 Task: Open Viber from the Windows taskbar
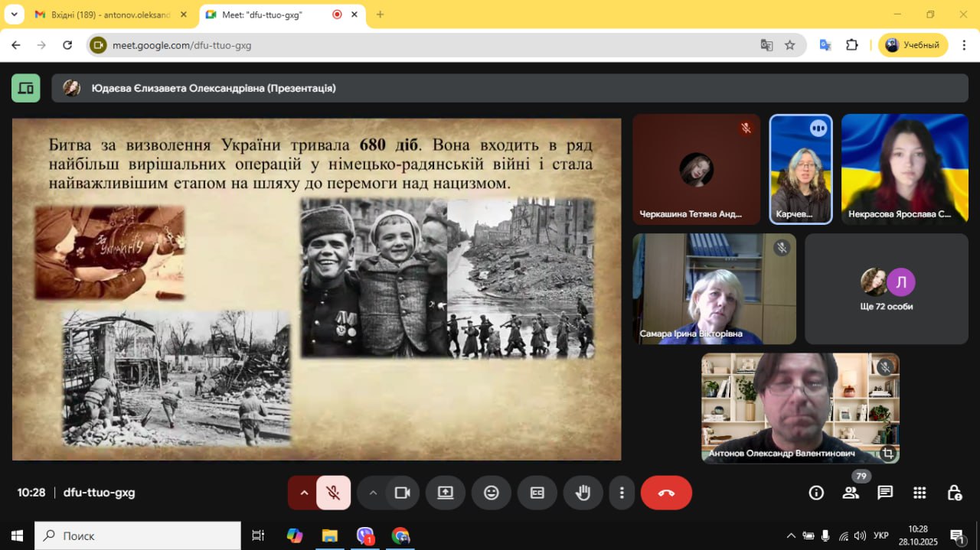pyautogui.click(x=365, y=535)
